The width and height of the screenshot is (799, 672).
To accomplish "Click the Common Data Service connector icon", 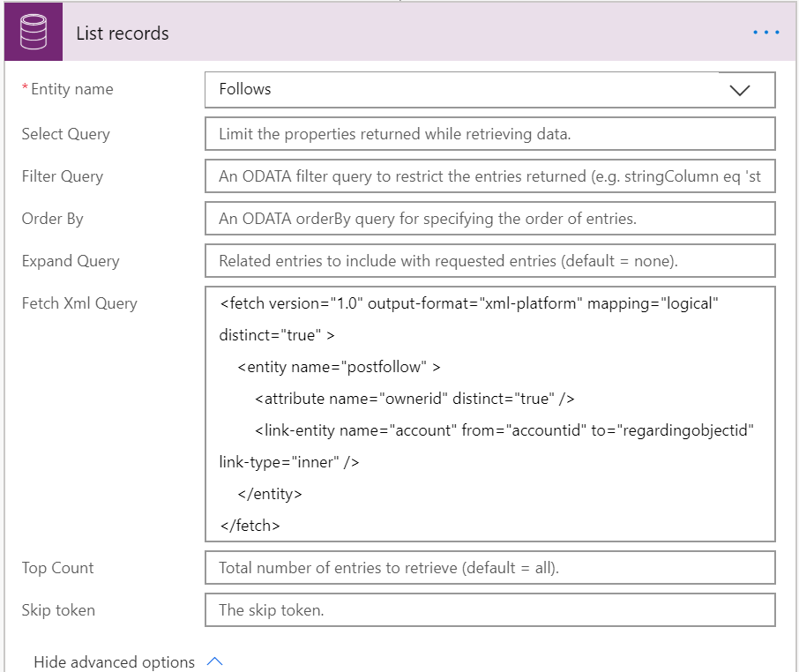I will pos(33,33).
